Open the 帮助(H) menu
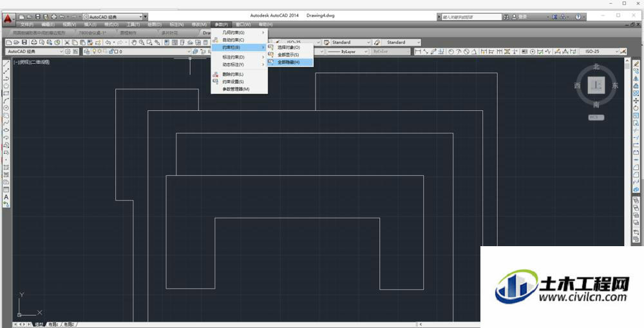Image resolution: width=644 pixels, height=328 pixels. 266,24
